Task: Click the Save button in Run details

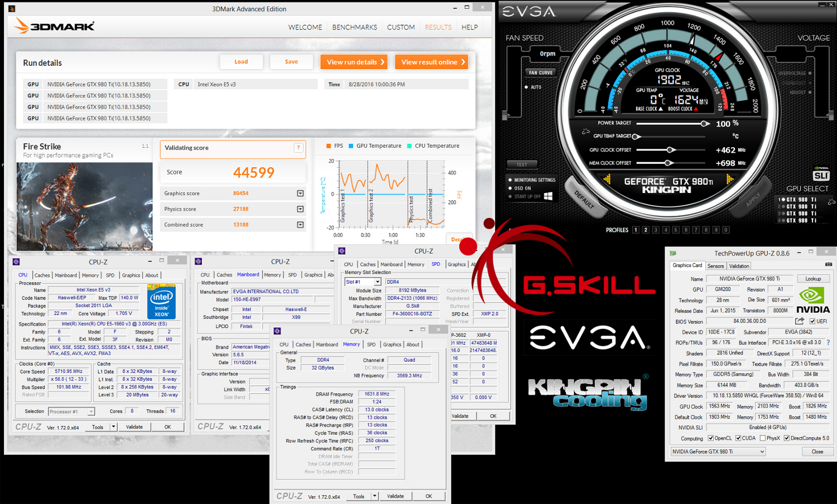Action: [x=291, y=62]
